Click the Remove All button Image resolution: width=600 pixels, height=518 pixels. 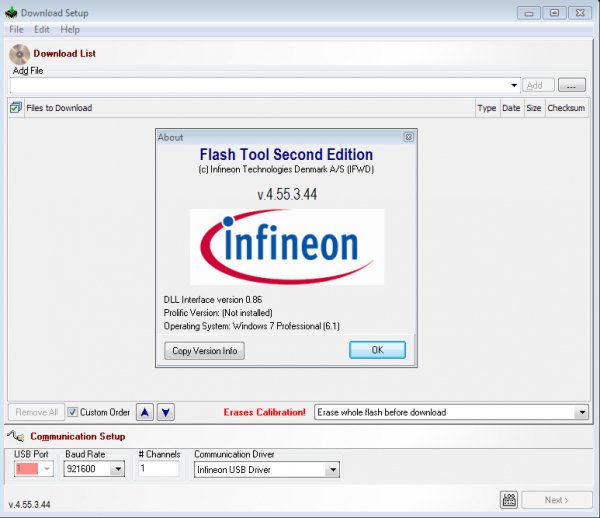(36, 412)
